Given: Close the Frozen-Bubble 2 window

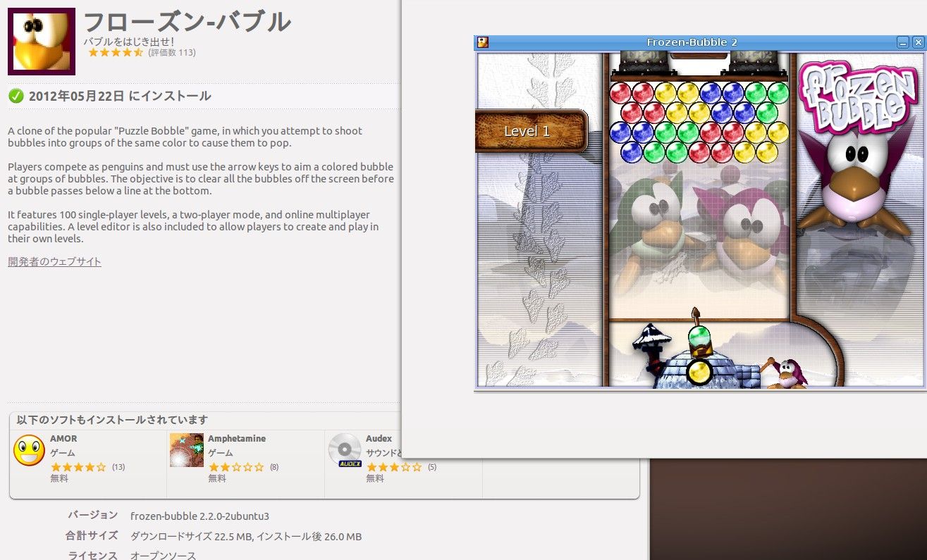Looking at the screenshot, I should (x=918, y=42).
